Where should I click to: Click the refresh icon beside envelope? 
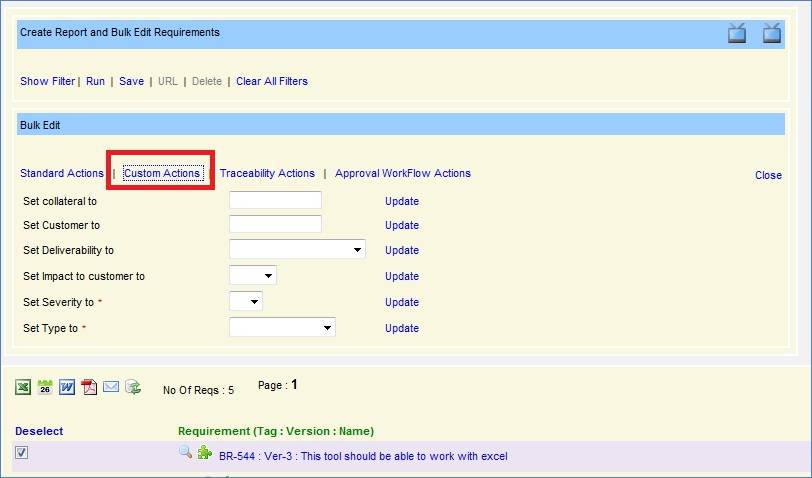click(133, 387)
